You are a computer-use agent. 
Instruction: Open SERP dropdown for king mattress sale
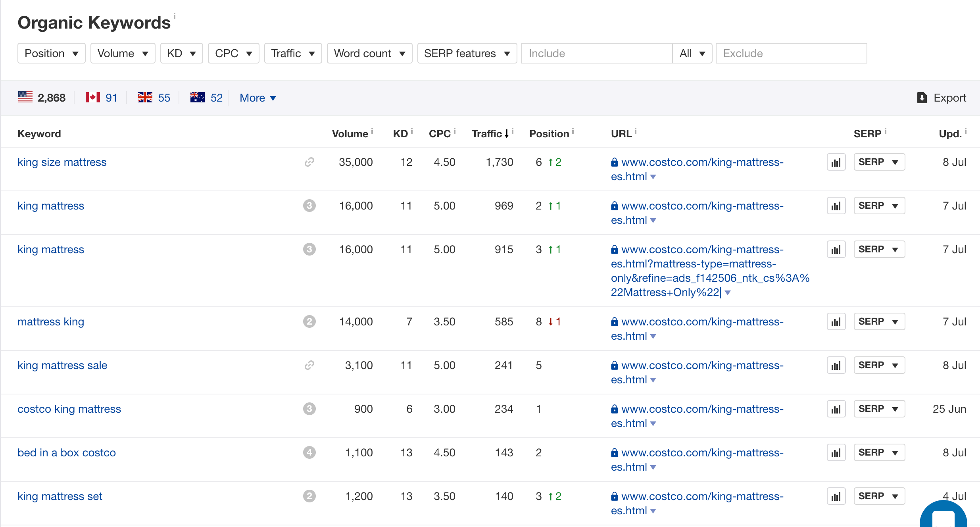tap(879, 365)
